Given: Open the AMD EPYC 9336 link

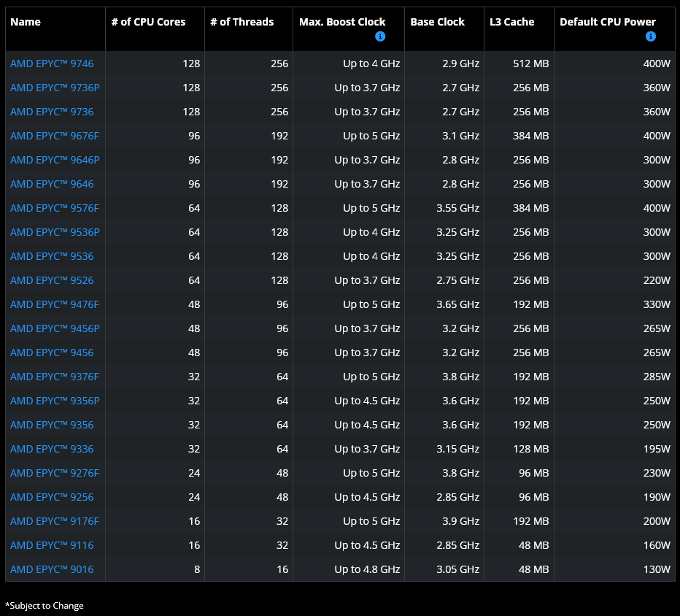Looking at the screenshot, I should 52,449.
